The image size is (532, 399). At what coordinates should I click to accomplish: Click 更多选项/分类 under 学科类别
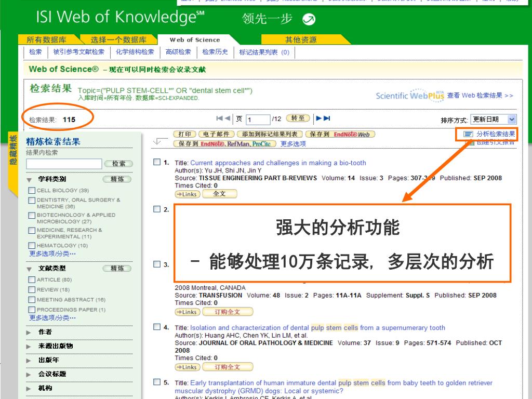pos(52,254)
